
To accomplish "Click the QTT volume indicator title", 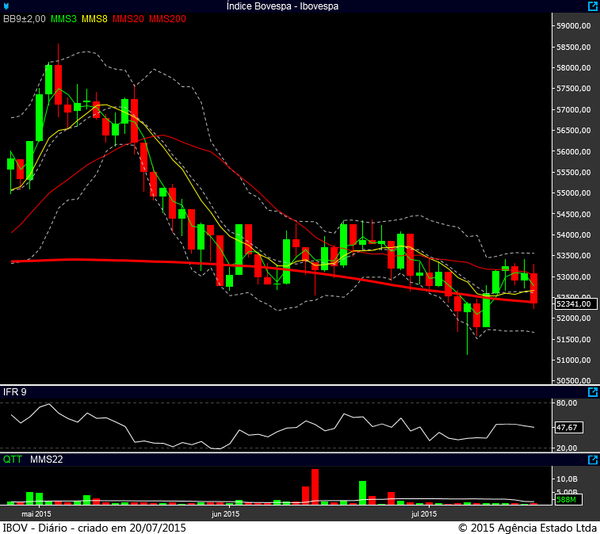I will tap(13, 459).
